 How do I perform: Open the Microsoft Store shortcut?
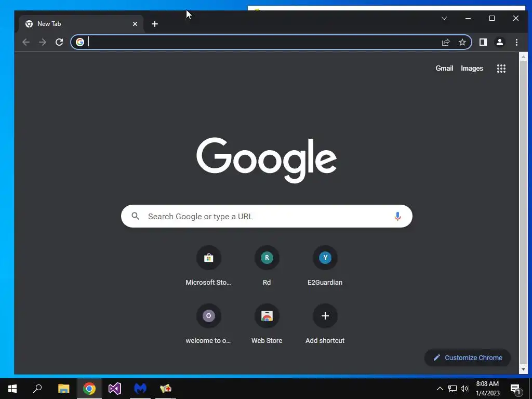(x=208, y=265)
